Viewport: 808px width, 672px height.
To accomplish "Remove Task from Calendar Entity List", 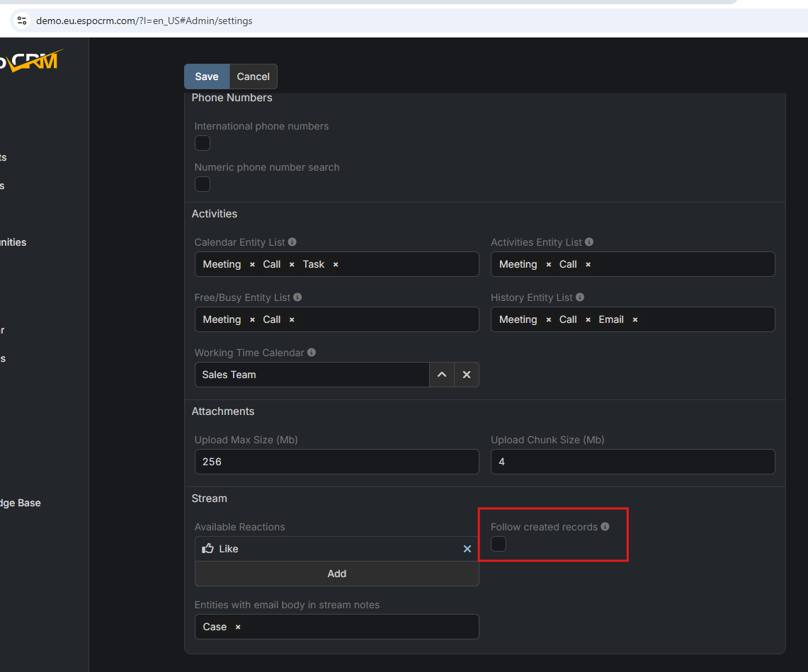I will (336, 264).
